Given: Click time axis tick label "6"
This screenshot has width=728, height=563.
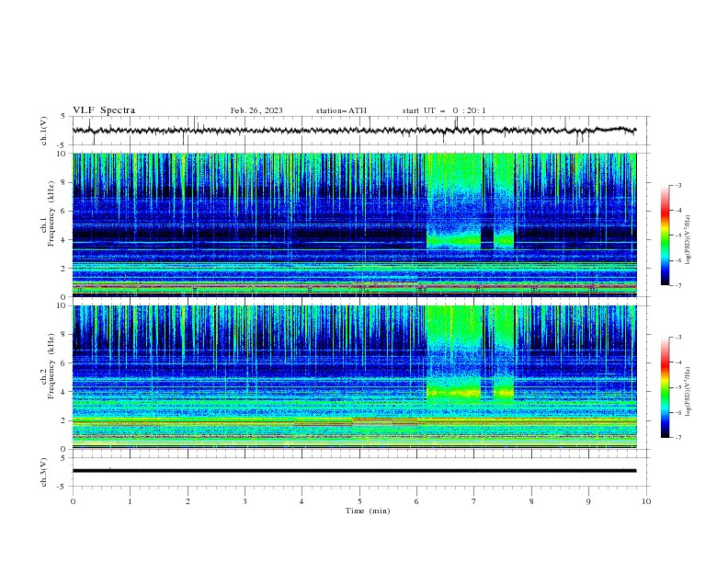Looking at the screenshot, I should coord(416,501).
